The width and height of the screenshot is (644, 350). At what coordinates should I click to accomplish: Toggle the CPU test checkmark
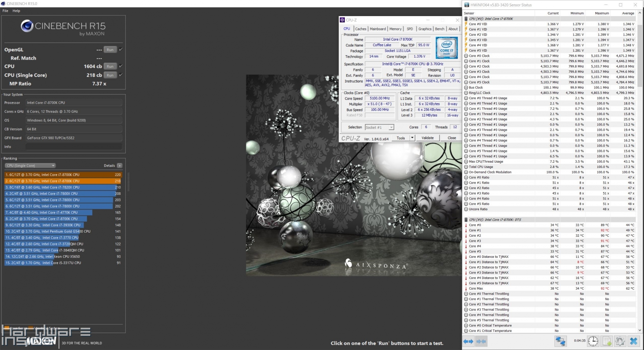[x=121, y=66]
